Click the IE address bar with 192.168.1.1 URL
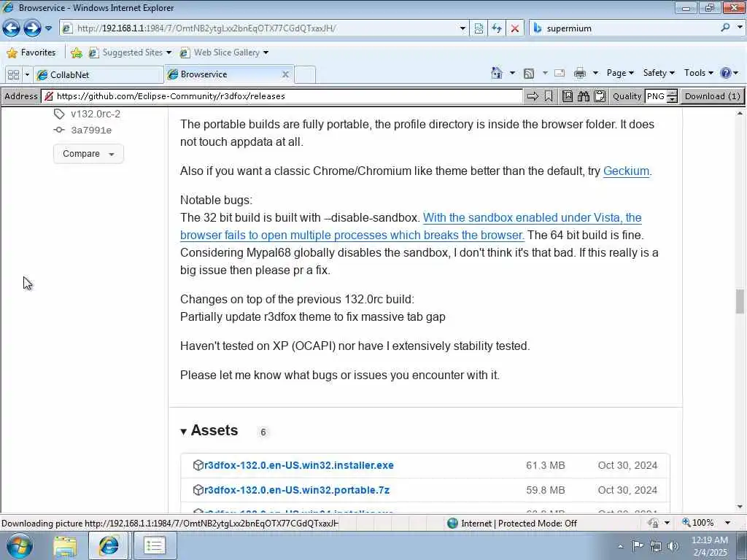This screenshot has height=560, width=747. (x=260, y=28)
